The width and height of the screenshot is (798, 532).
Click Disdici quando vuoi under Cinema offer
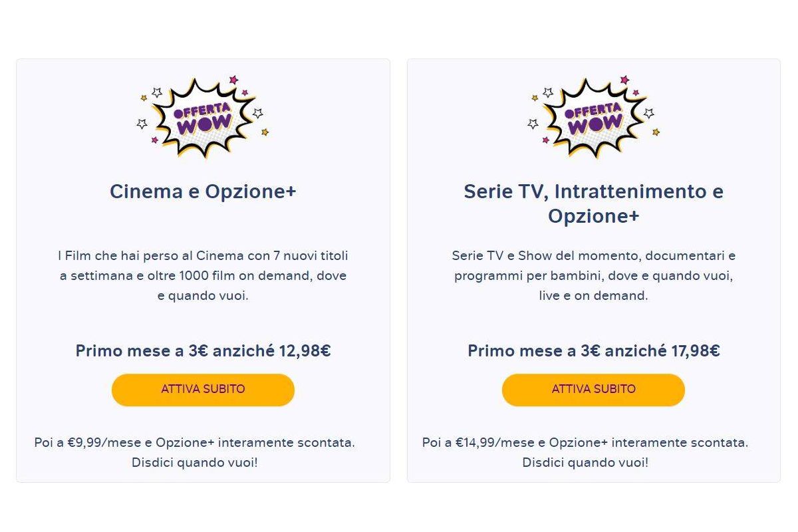194,462
